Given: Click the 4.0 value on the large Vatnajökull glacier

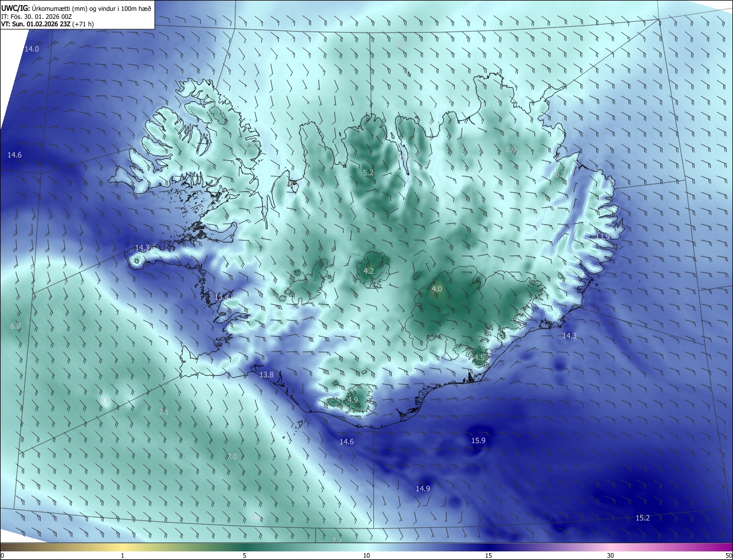Looking at the screenshot, I should [437, 289].
